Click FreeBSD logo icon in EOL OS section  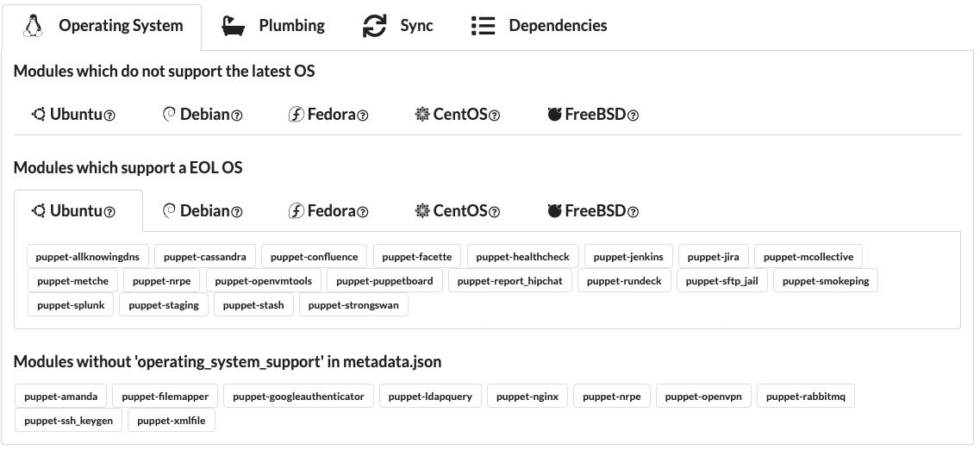[554, 210]
